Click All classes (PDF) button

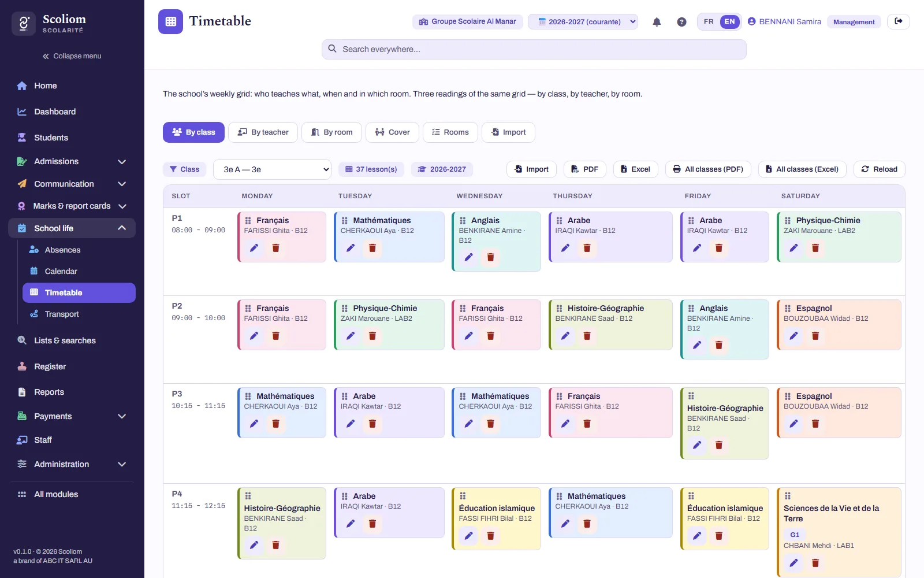coord(708,169)
